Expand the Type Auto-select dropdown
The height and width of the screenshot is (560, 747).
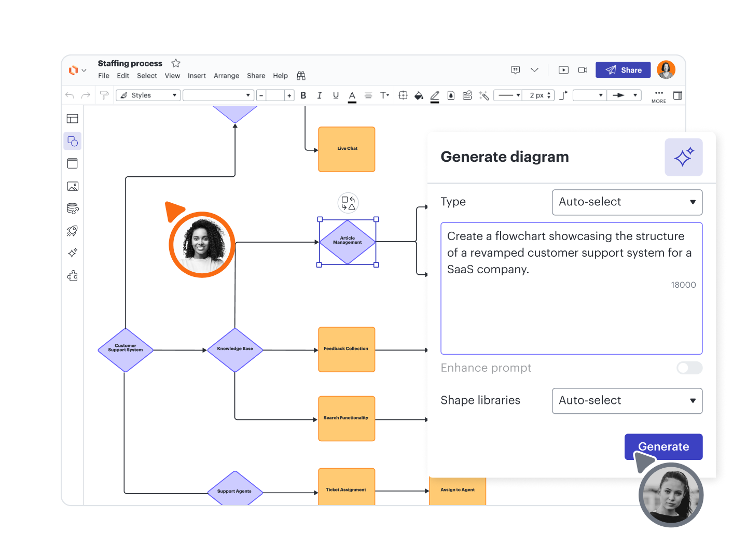pos(627,202)
